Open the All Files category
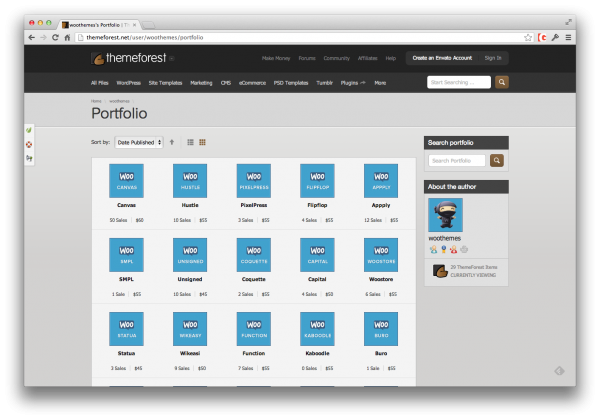 pyautogui.click(x=99, y=83)
